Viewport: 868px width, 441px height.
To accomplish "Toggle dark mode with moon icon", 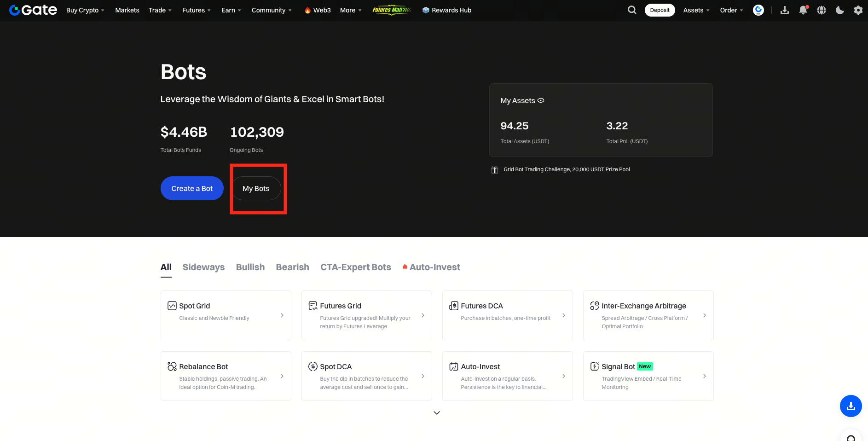I will tap(840, 10).
